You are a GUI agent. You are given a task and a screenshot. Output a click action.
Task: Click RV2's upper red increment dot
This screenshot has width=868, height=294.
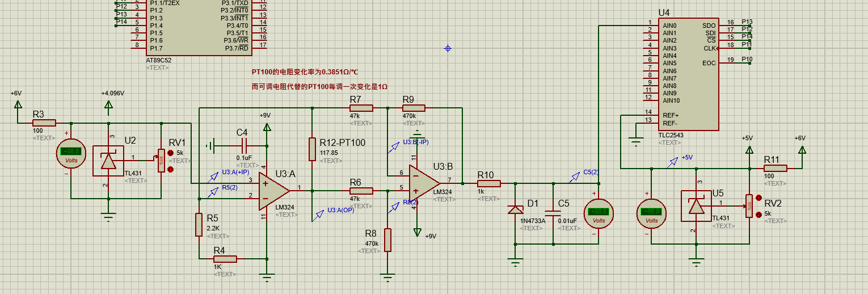coord(759,198)
